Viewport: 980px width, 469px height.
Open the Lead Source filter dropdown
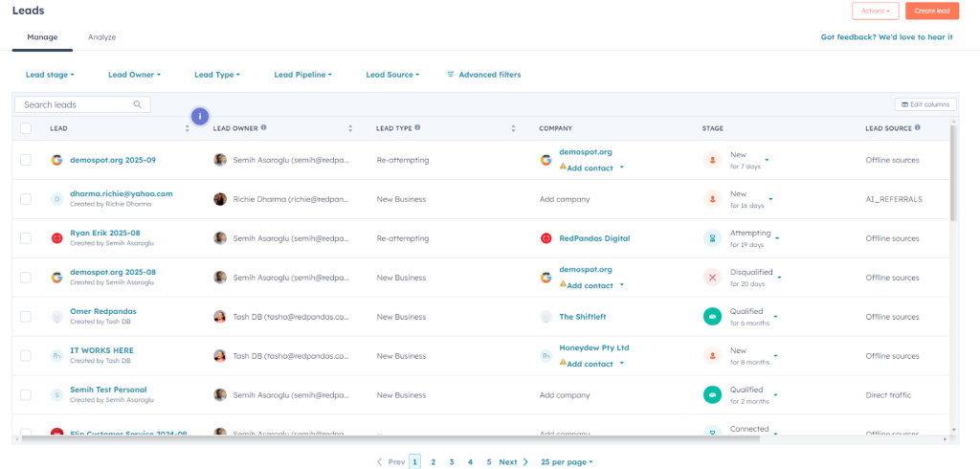tap(392, 75)
